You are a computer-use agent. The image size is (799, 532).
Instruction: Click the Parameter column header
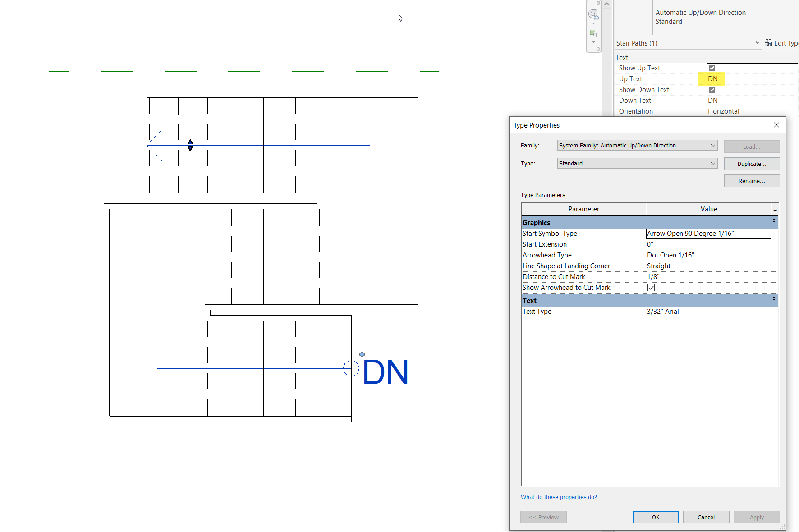[583, 209]
